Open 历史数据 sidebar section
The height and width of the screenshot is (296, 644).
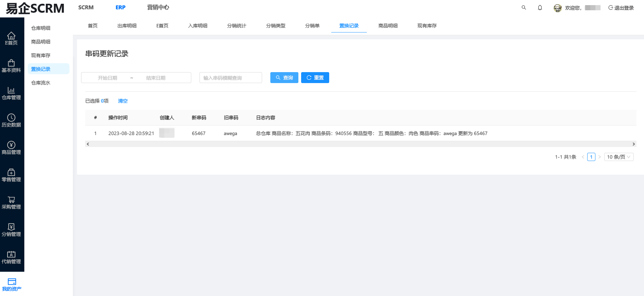click(11, 120)
